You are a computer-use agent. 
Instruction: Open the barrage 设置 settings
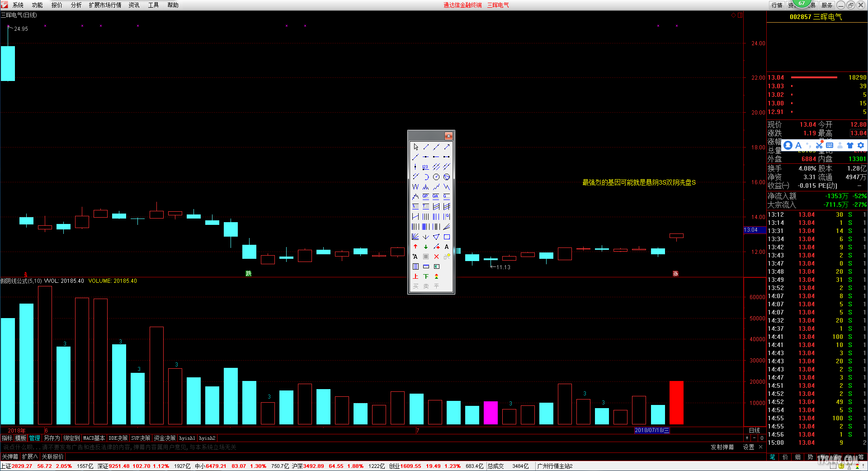pos(748,447)
